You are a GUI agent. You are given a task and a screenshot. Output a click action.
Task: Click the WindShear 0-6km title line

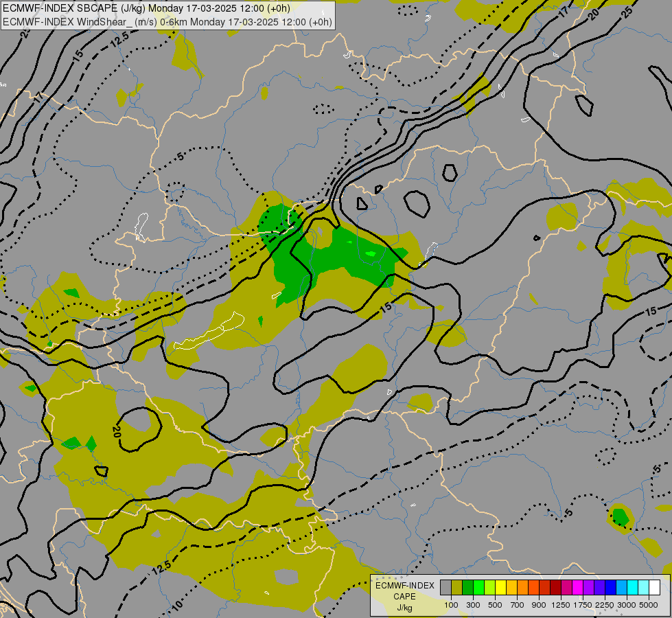pyautogui.click(x=167, y=21)
